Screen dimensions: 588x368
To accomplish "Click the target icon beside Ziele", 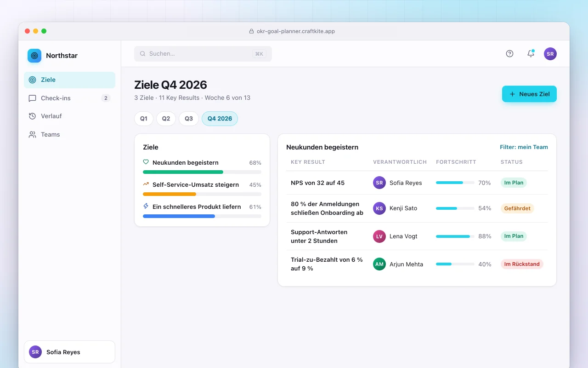I will click(32, 80).
